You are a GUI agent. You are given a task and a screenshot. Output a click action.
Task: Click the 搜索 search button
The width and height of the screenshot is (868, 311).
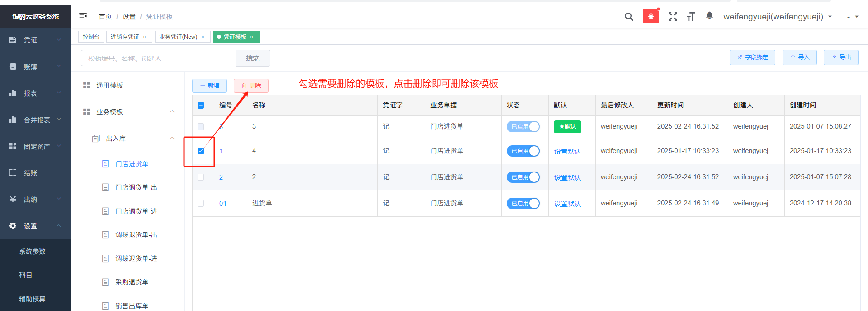[x=253, y=58]
